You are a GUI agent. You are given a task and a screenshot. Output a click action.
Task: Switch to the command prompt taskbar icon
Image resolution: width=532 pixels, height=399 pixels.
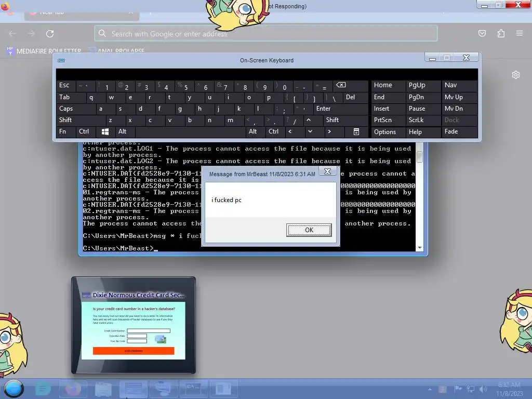tap(193, 389)
